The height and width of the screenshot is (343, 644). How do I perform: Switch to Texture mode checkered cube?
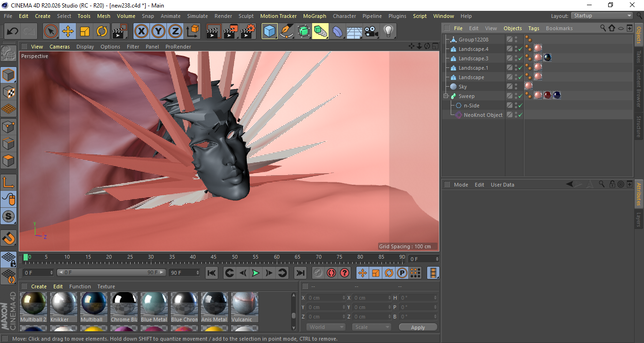click(x=9, y=92)
